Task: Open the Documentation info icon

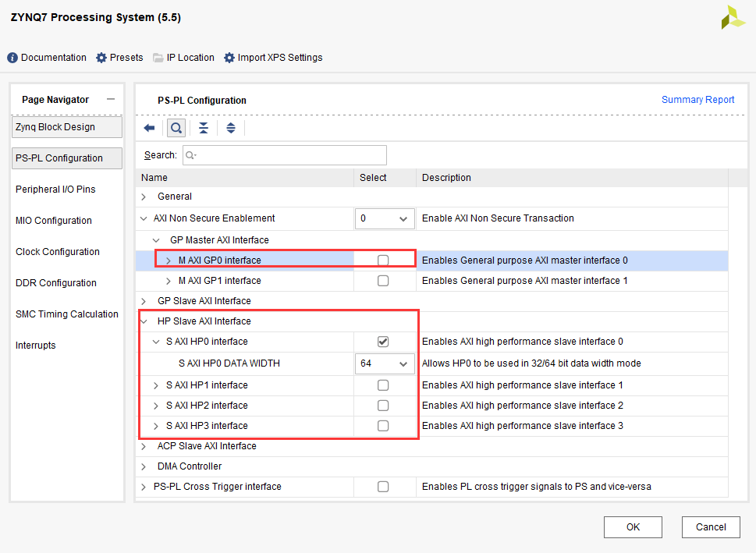Action: 12,58
